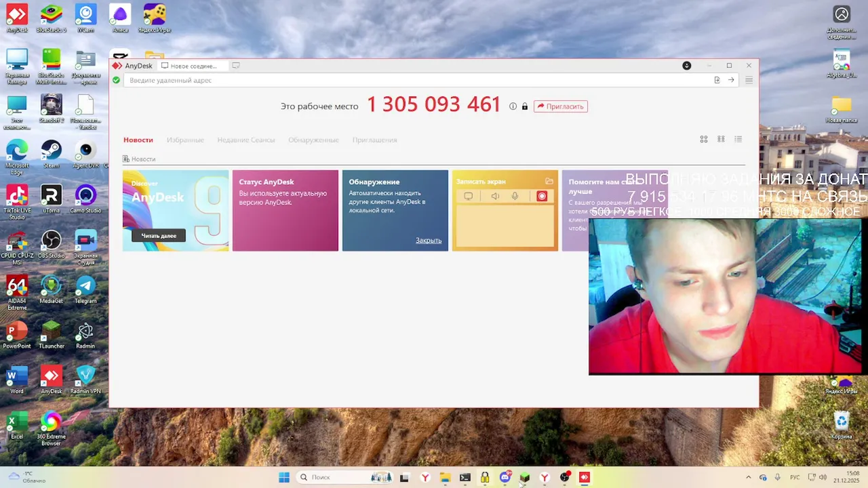
Task: Click the red record button on Записать экран card
Action: click(x=542, y=196)
